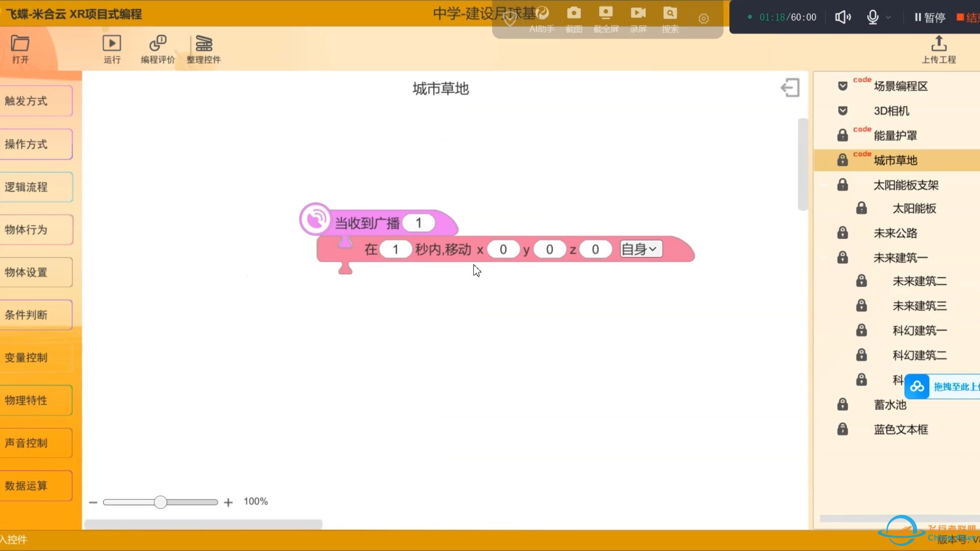Toggle lock on 蓄水池 object
980x551 pixels.
pyautogui.click(x=843, y=405)
